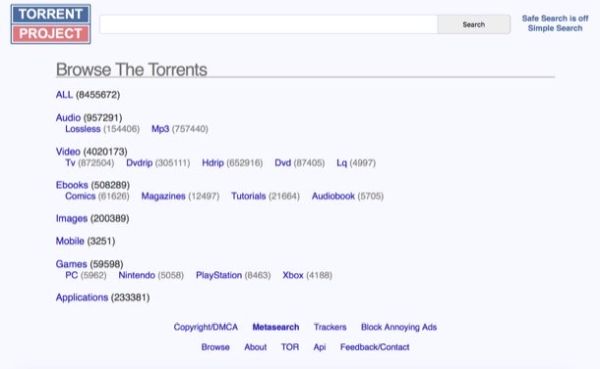Open the Lossless audio subcategory
This screenshot has height=369, width=600.
point(83,129)
